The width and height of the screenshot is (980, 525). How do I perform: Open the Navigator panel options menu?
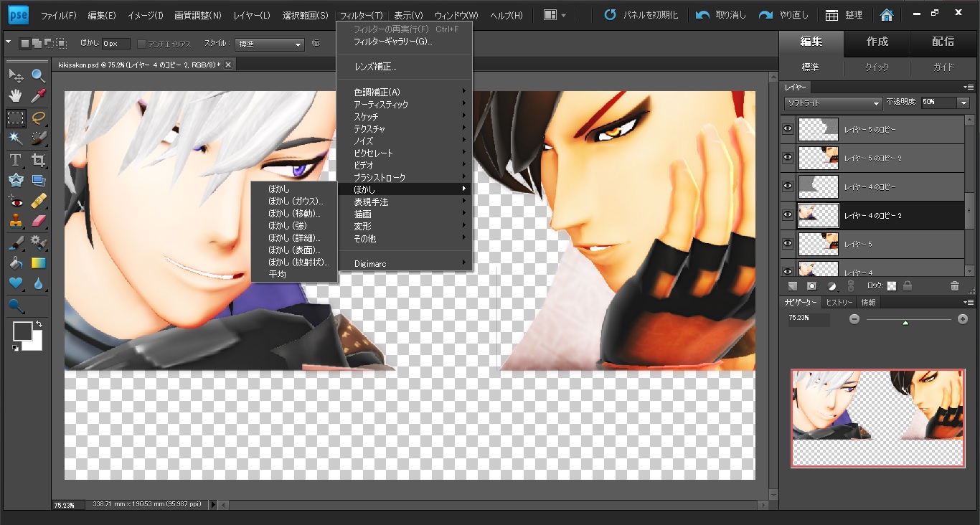[969, 302]
